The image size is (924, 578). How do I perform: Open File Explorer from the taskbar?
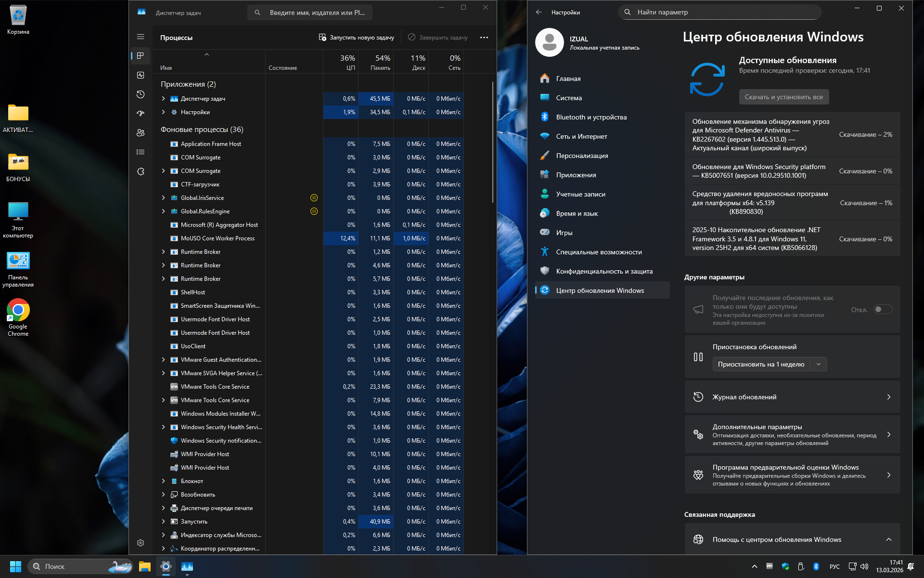click(144, 566)
